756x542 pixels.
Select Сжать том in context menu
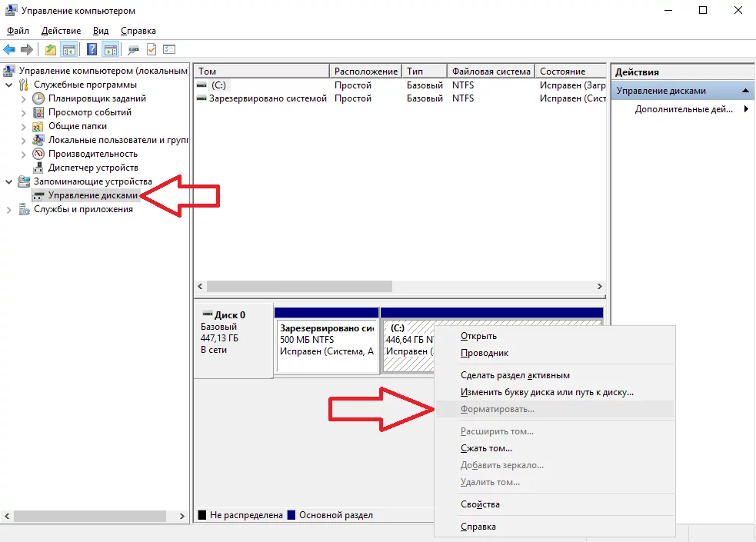point(555,448)
